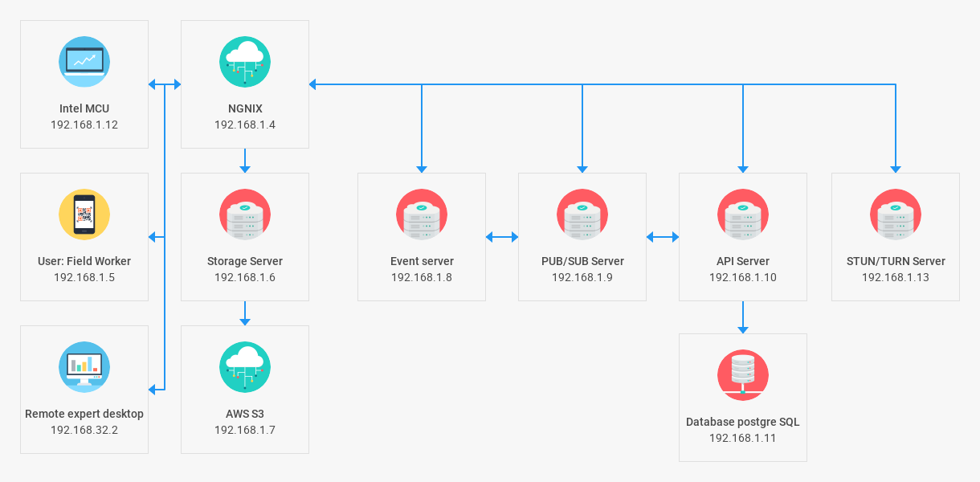Click the arrow from API Server to Database
980x482 pixels.
[743, 317]
